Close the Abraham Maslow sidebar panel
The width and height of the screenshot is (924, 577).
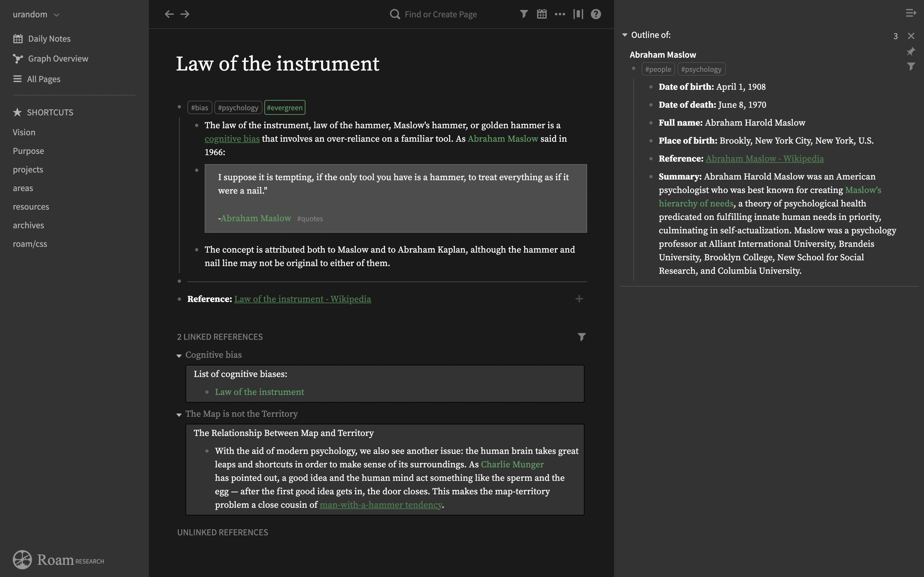pyautogui.click(x=911, y=36)
